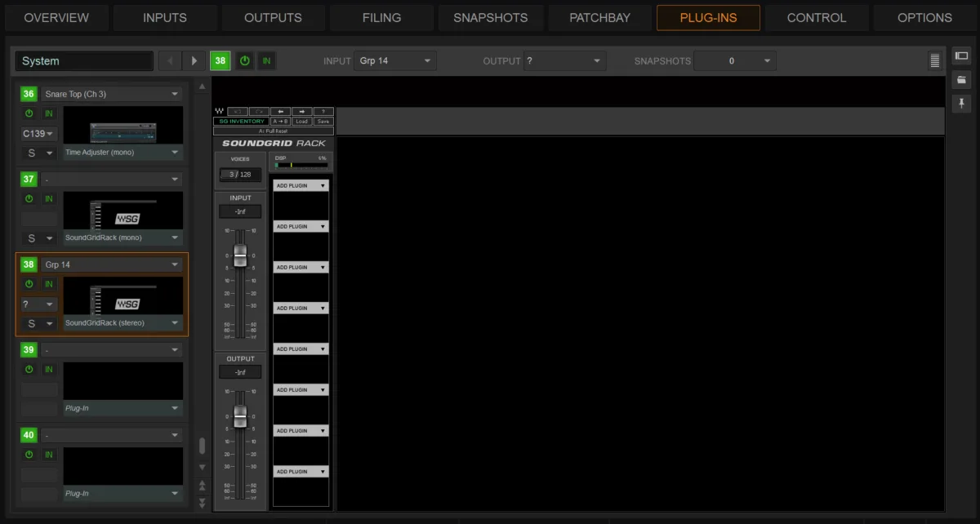
Task: Toggle power icon for slot 37
Action: click(x=29, y=198)
